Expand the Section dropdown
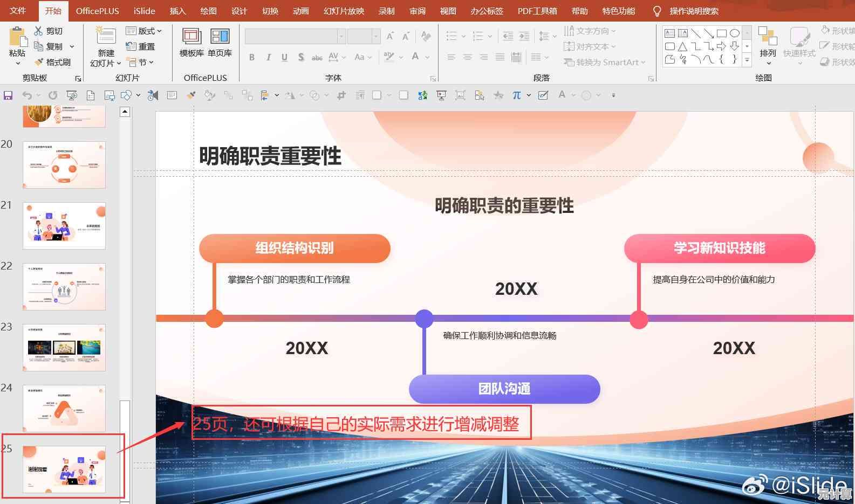Viewport: 855px width, 504px height. 140,62
